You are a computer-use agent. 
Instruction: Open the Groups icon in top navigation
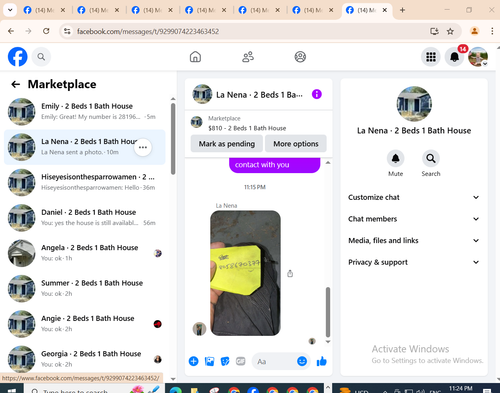[x=300, y=57]
